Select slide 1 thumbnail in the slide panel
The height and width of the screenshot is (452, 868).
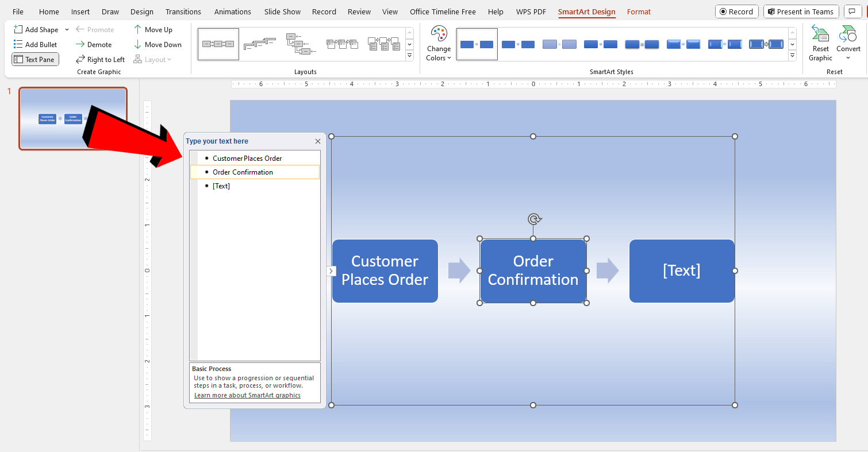(x=72, y=118)
